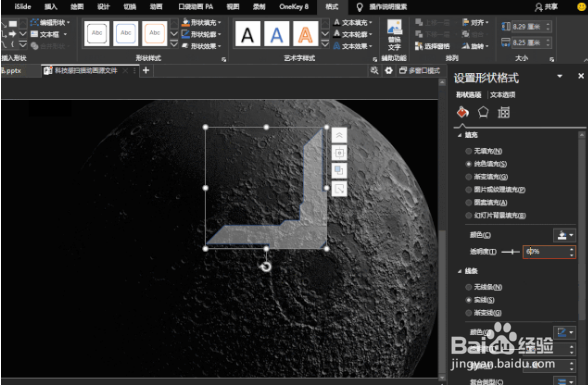Click the layer stack icon beside the shape
This screenshot has height=385, width=588.
click(x=339, y=171)
